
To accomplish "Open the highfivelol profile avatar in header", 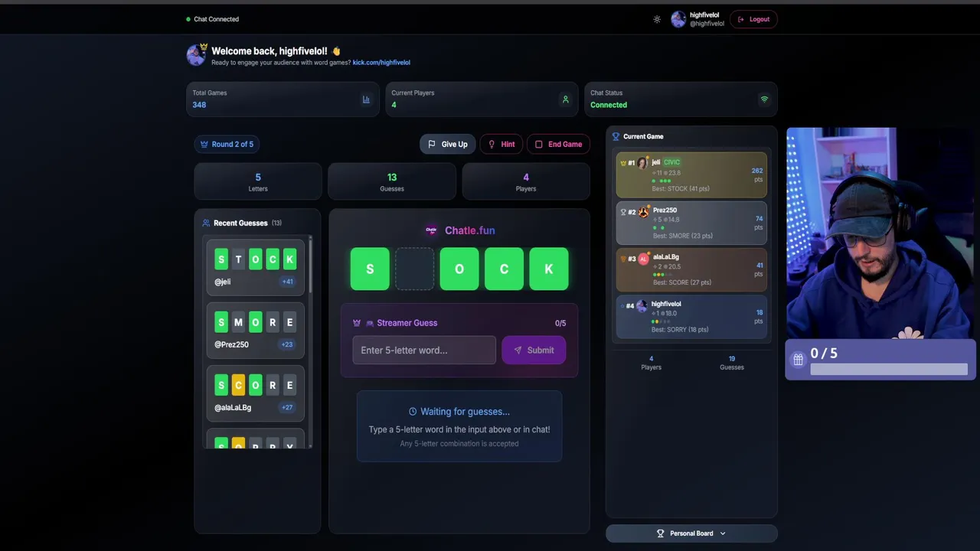I will click(x=678, y=19).
